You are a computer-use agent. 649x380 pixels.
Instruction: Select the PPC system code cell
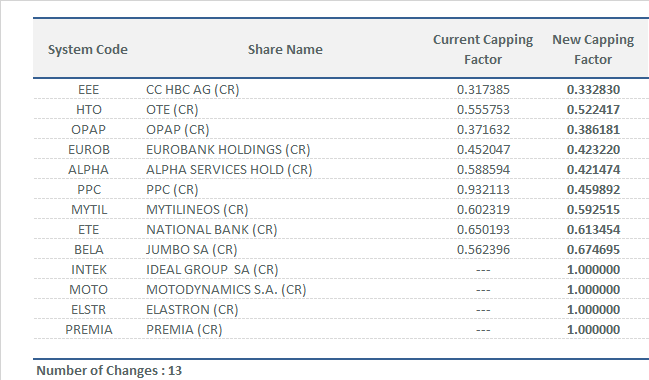(x=89, y=190)
